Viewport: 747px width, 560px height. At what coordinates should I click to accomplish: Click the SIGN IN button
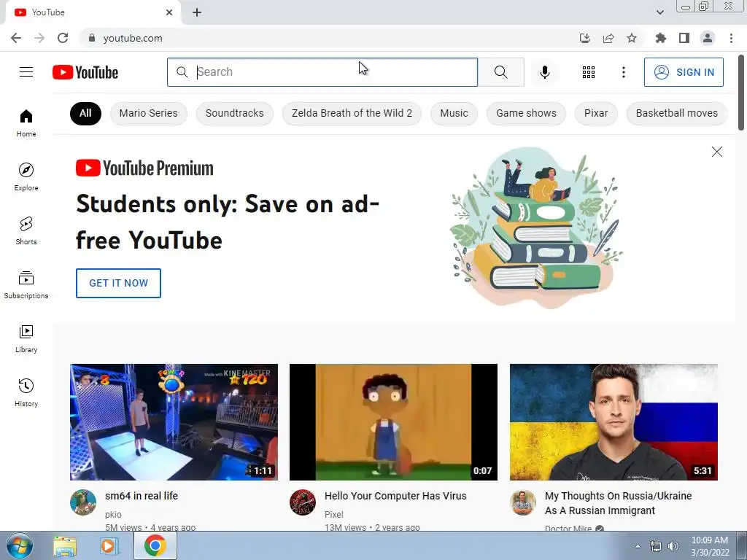tap(684, 72)
